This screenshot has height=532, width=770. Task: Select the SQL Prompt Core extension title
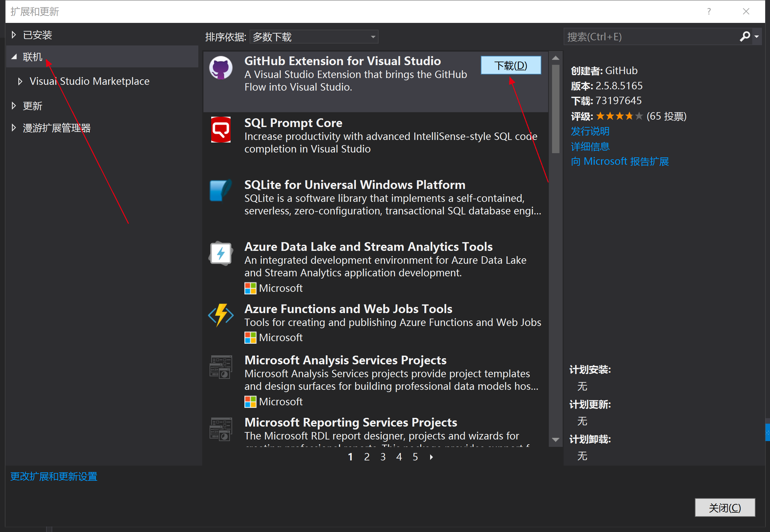point(293,123)
